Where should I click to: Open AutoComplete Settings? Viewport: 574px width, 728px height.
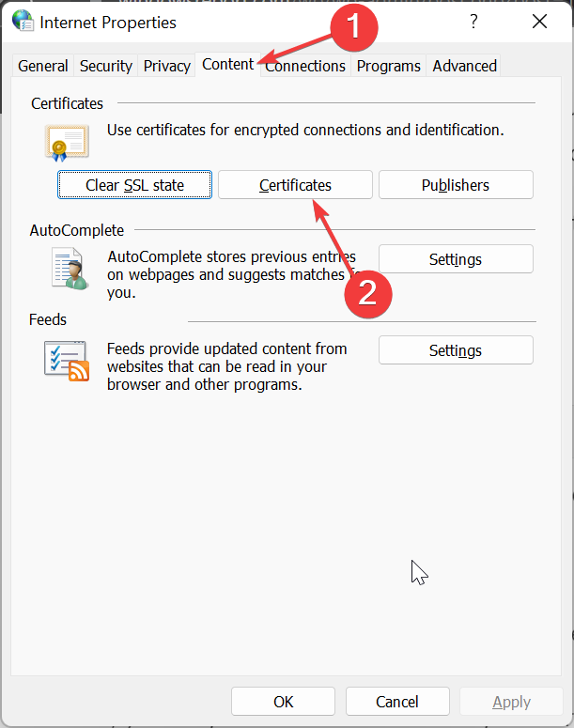456,259
